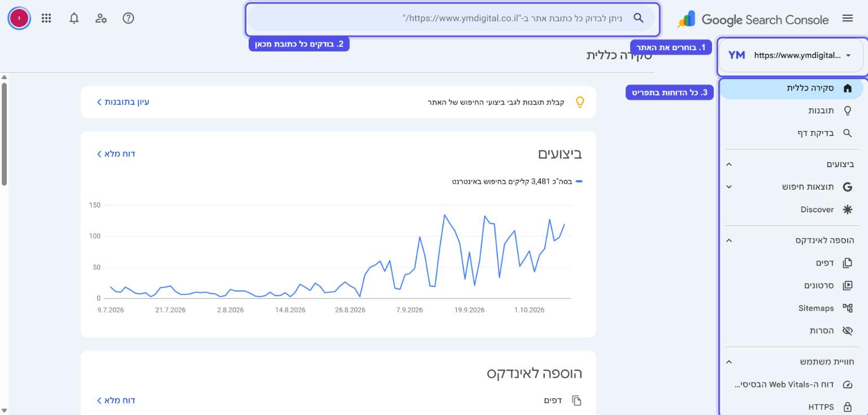Click עיון בתובנות link
Screen dimensions: 868x415
tap(123, 102)
